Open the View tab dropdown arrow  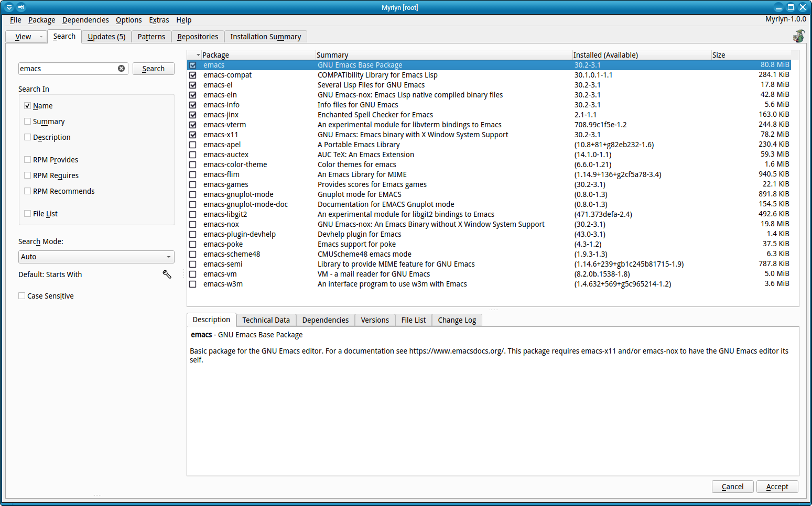coord(41,37)
